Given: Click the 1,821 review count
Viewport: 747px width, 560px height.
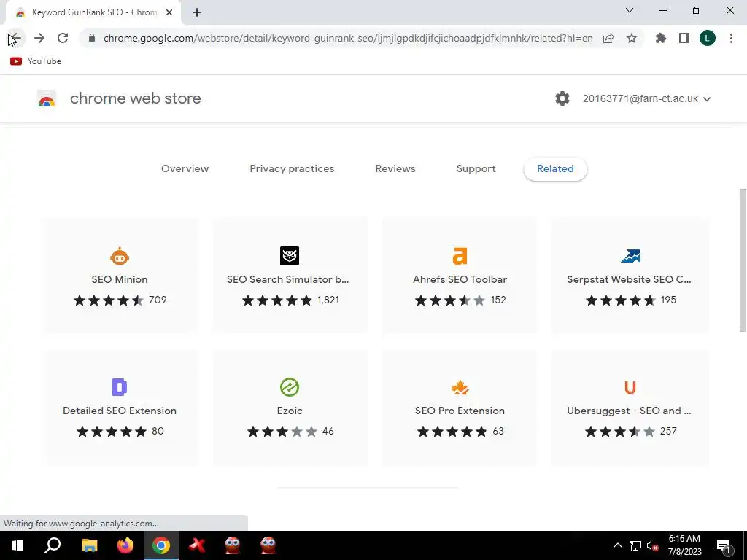Looking at the screenshot, I should (x=328, y=300).
